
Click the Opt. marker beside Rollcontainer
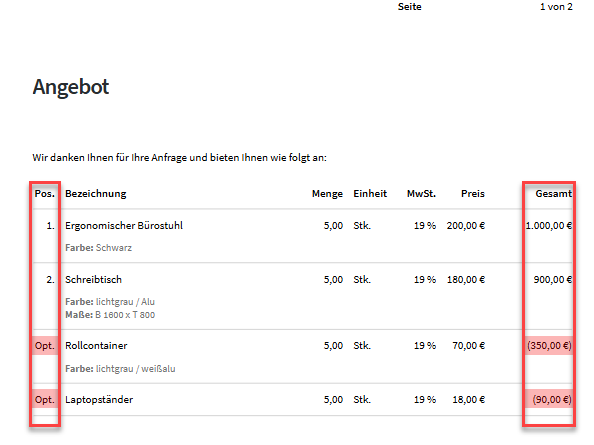click(x=45, y=346)
